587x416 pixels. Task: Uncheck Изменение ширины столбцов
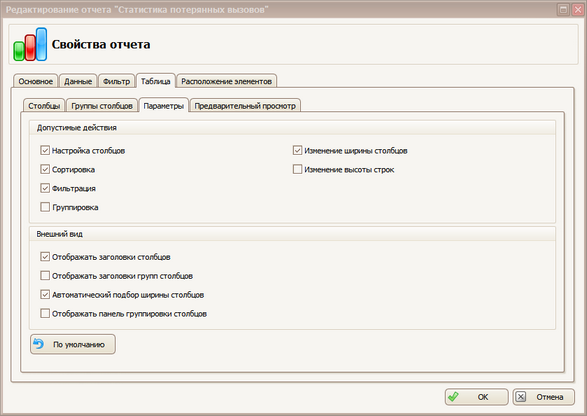click(297, 151)
